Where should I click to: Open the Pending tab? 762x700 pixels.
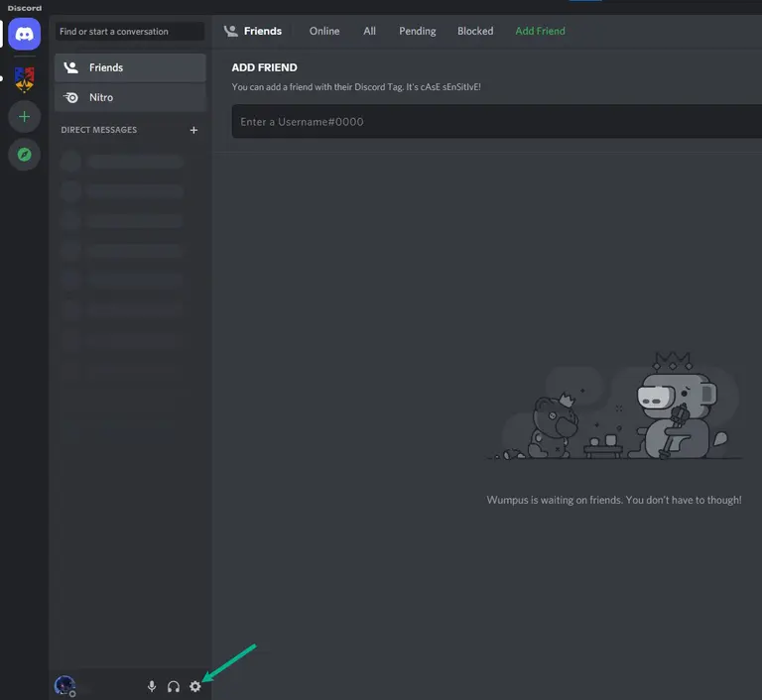coord(418,31)
